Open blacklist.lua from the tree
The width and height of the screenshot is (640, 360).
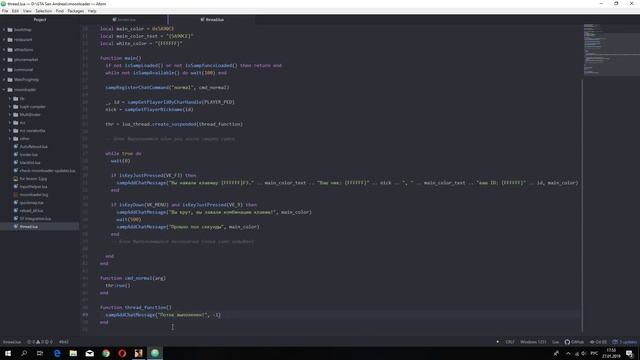[x=30, y=162]
